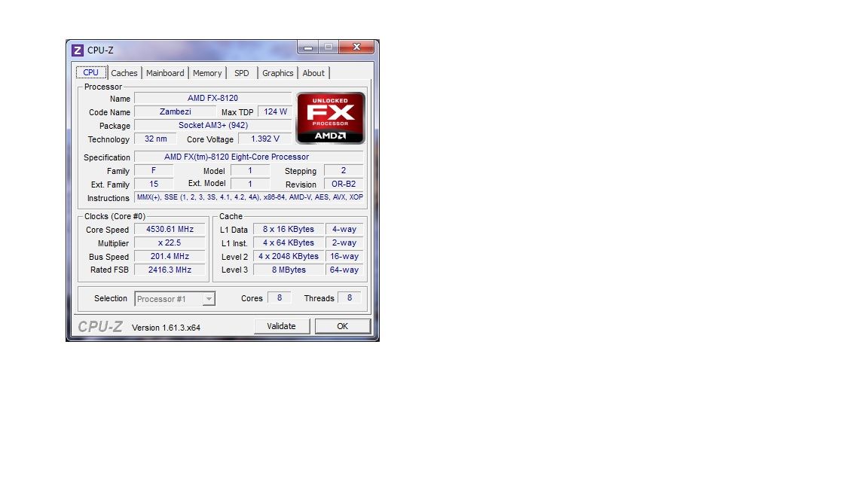Select the CPU tab
Screen dimensions: 868x488
90,72
